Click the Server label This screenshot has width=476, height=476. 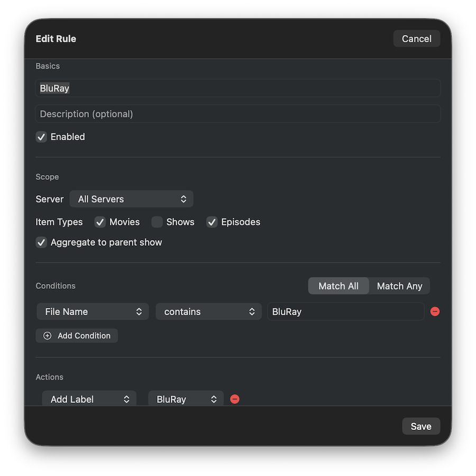click(x=50, y=199)
